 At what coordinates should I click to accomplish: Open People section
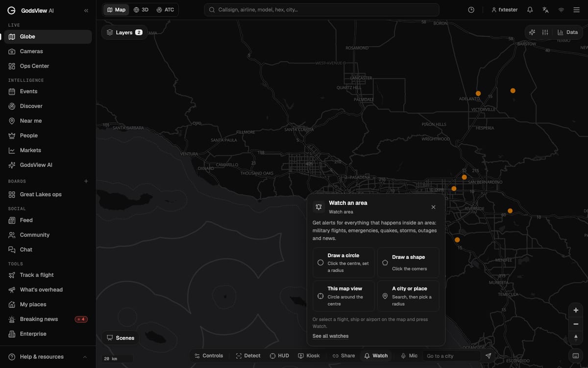(48, 136)
